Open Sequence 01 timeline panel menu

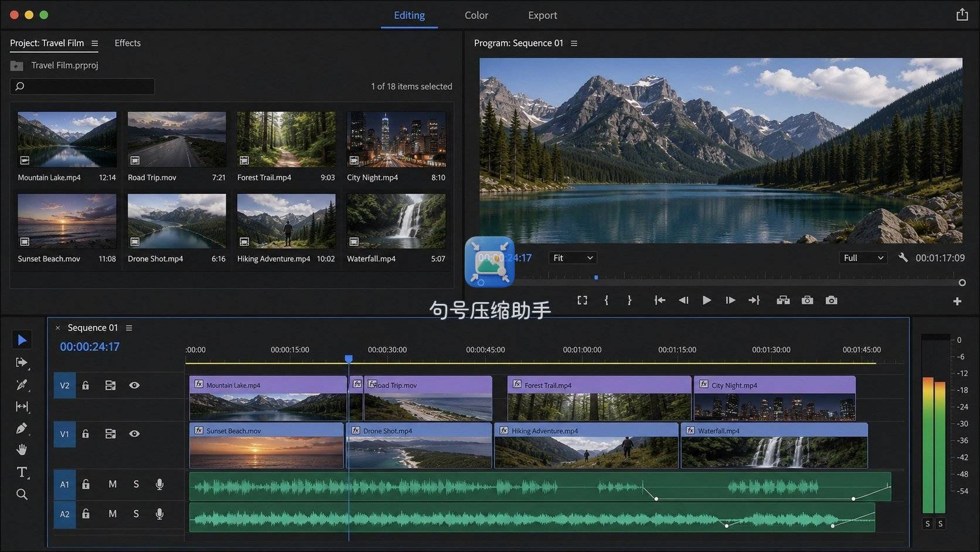pyautogui.click(x=129, y=328)
